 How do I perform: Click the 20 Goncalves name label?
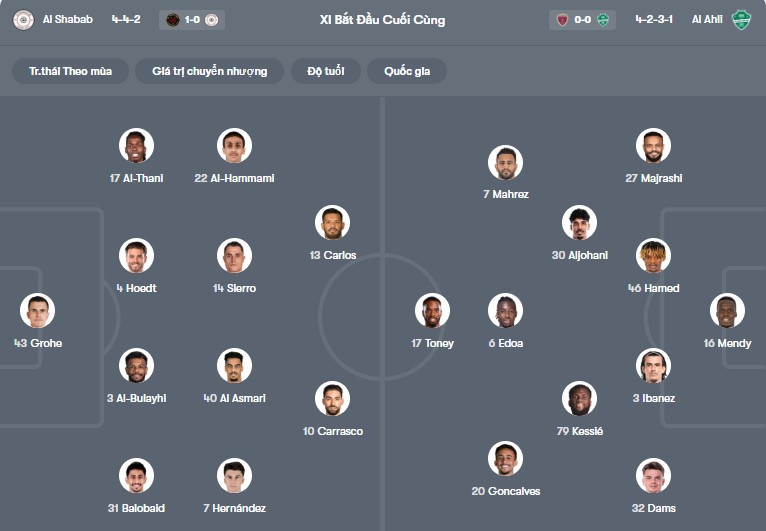tap(506, 491)
